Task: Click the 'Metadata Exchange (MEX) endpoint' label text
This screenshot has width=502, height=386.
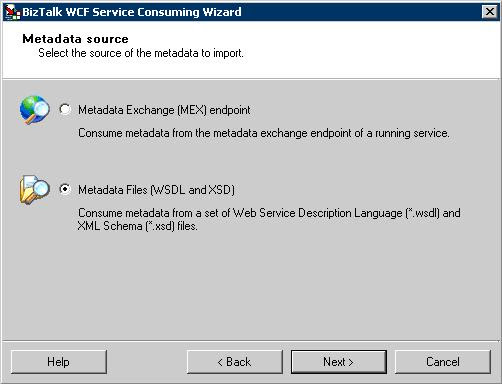Action: coord(164,110)
